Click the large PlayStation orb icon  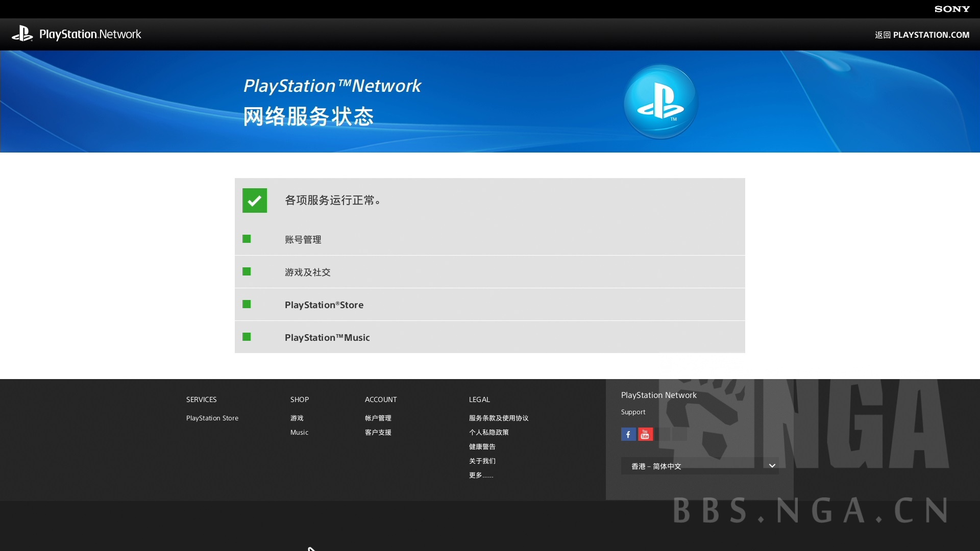(660, 102)
